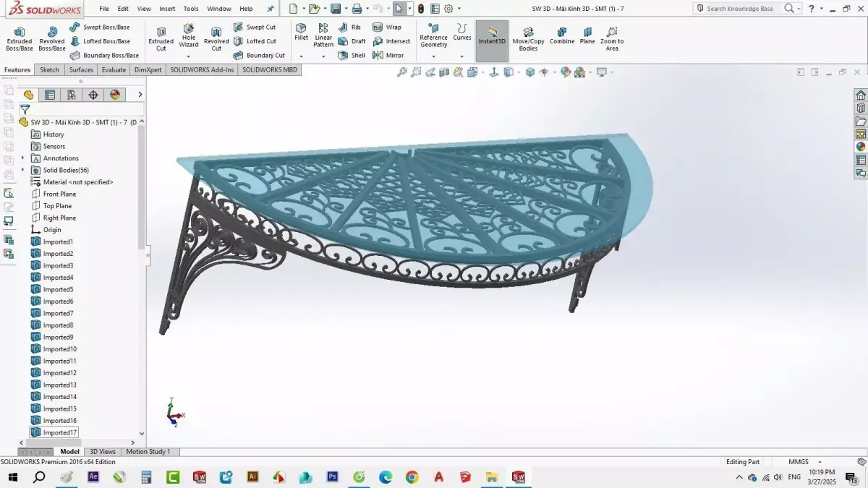This screenshot has height=488, width=868.
Task: Open the Insert menu
Action: 167,9
